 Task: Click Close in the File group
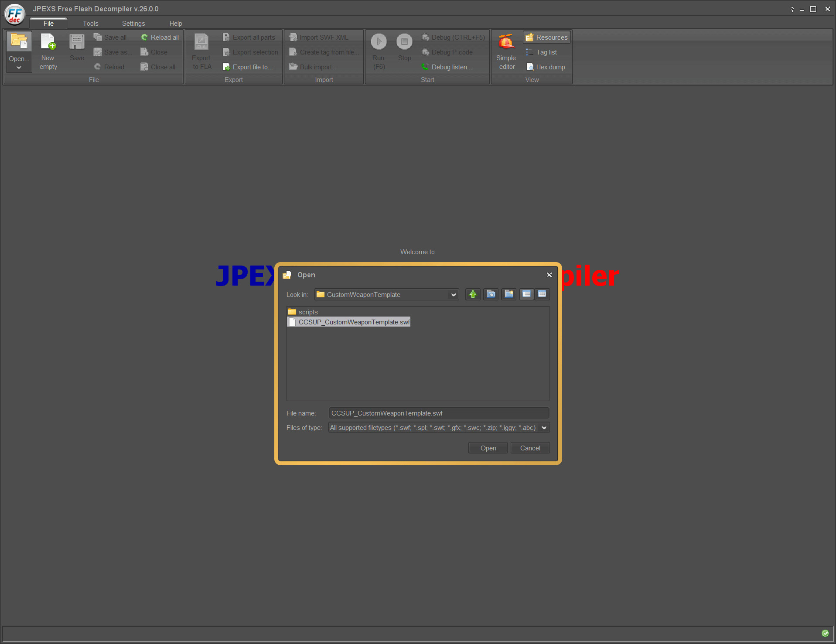[x=154, y=52]
